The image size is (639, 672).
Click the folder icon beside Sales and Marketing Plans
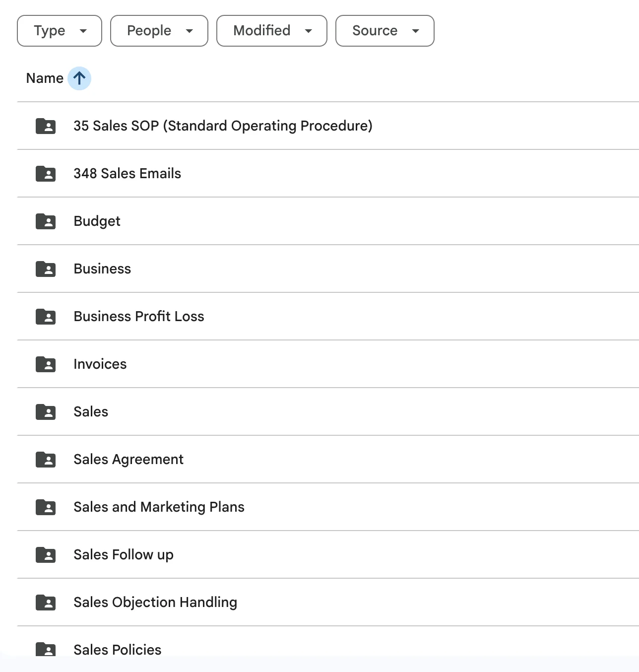click(x=46, y=507)
